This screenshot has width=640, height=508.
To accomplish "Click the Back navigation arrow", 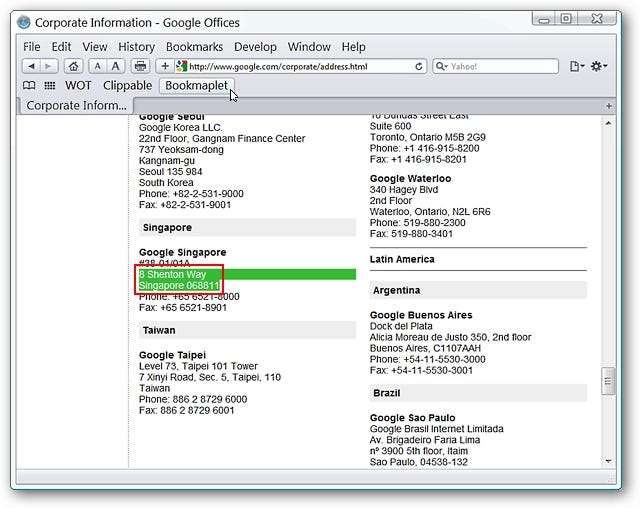I will point(29,66).
